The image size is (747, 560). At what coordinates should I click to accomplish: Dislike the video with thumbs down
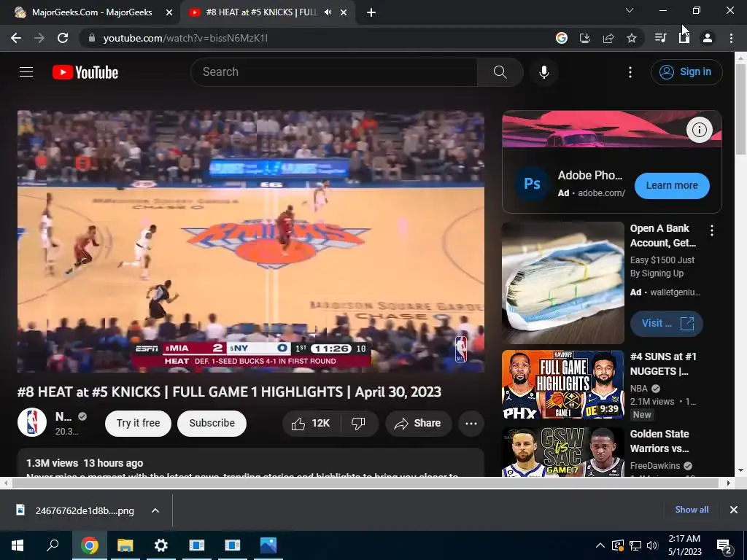pos(359,424)
